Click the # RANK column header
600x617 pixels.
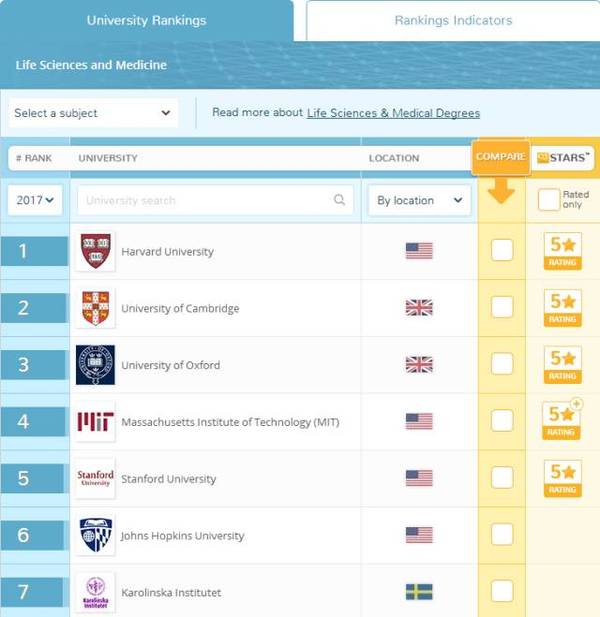click(34, 158)
